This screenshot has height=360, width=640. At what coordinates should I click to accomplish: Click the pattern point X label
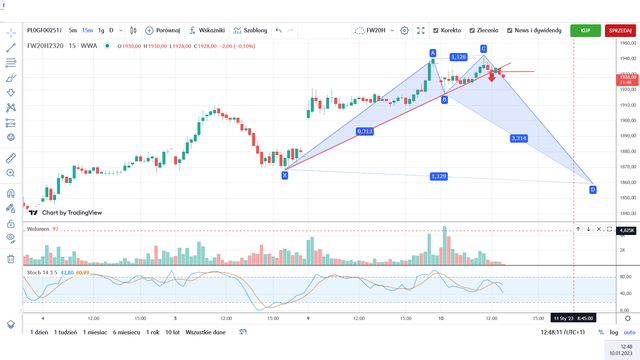(x=284, y=176)
